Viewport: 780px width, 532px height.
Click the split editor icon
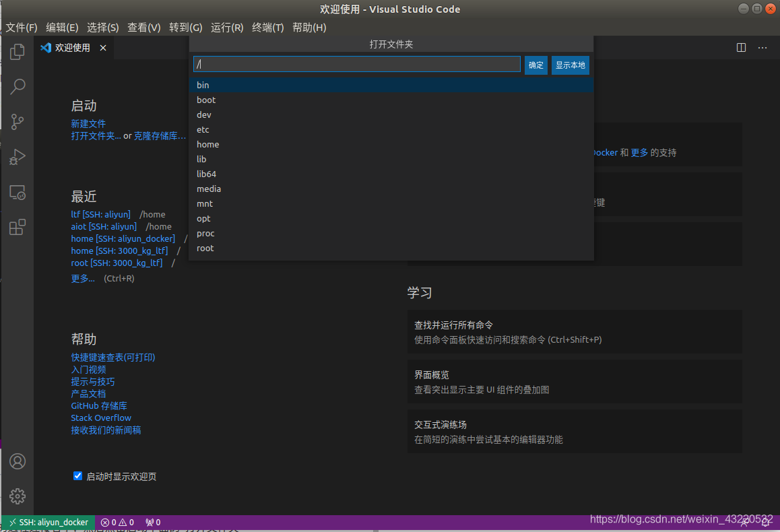(741, 48)
